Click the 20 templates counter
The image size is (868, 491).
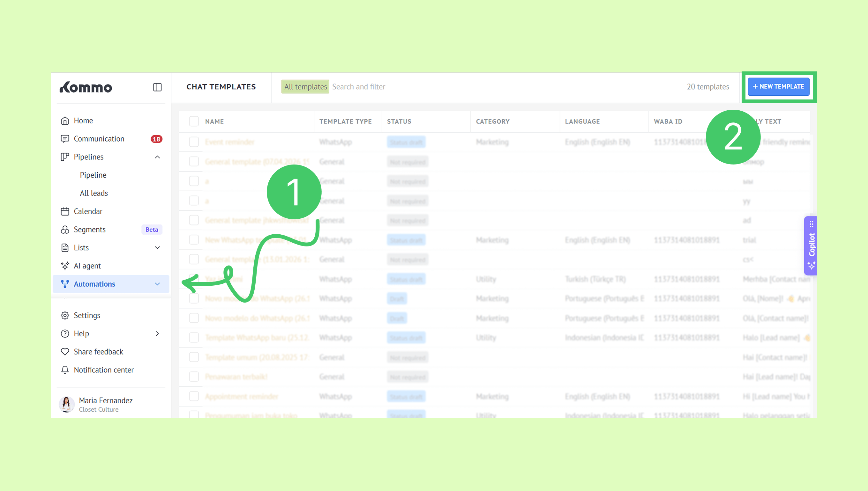point(708,87)
